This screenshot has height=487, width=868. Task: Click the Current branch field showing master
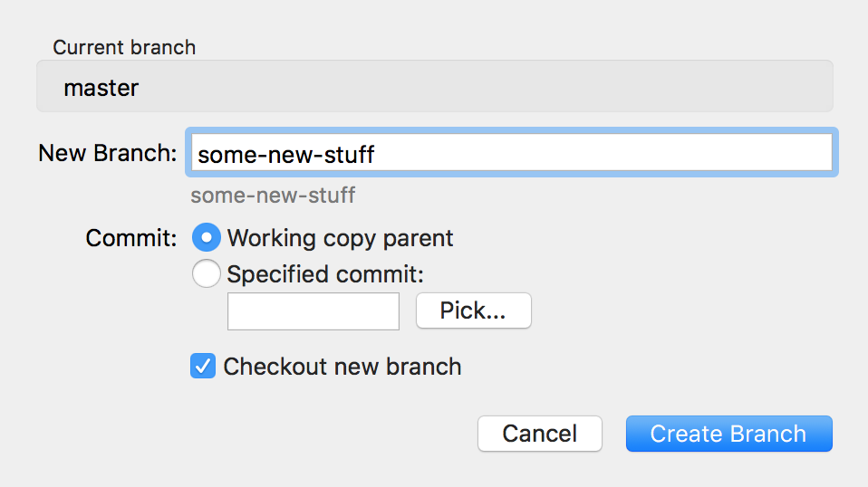pyautogui.click(x=434, y=88)
